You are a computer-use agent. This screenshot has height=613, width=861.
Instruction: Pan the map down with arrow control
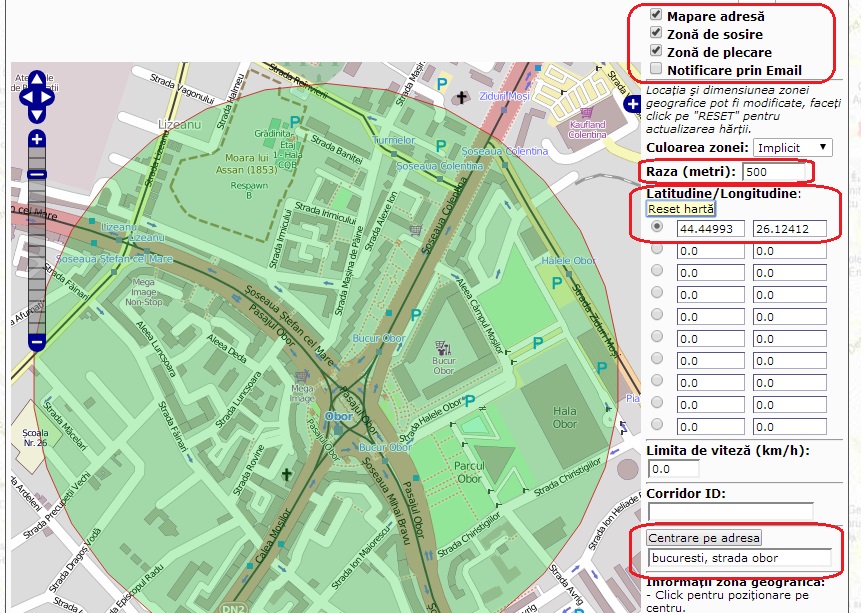37,114
